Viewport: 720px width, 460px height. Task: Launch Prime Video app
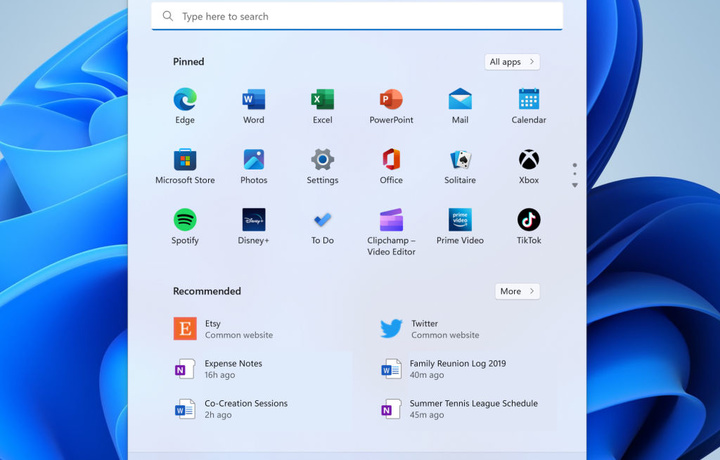(460, 226)
